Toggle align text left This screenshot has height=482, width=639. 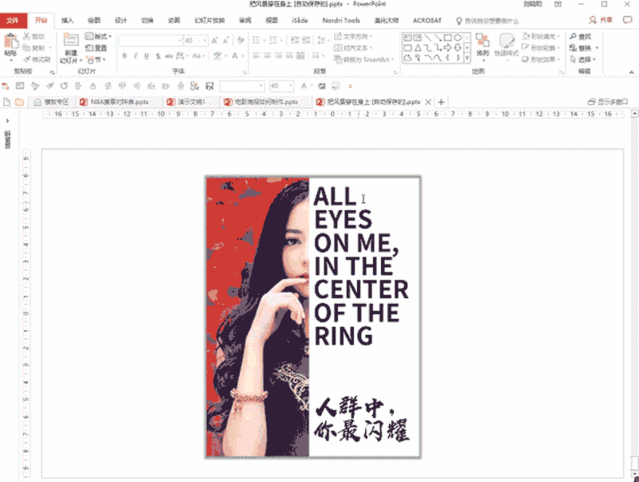256,55
